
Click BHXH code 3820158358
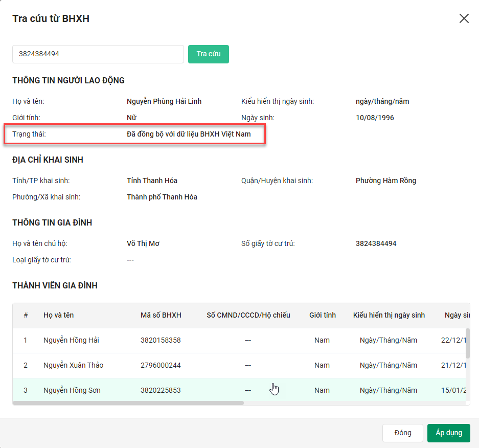161,340
